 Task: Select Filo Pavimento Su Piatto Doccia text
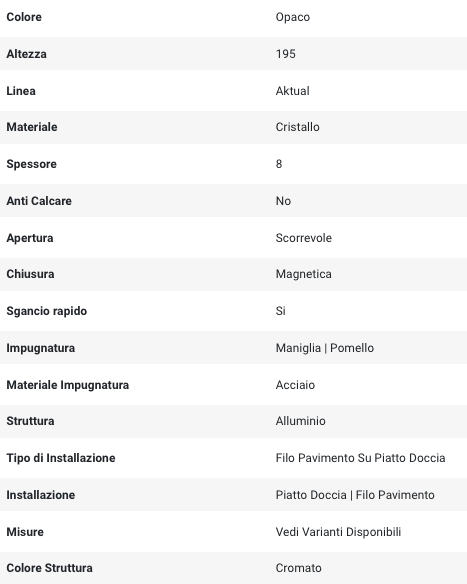[360, 458]
